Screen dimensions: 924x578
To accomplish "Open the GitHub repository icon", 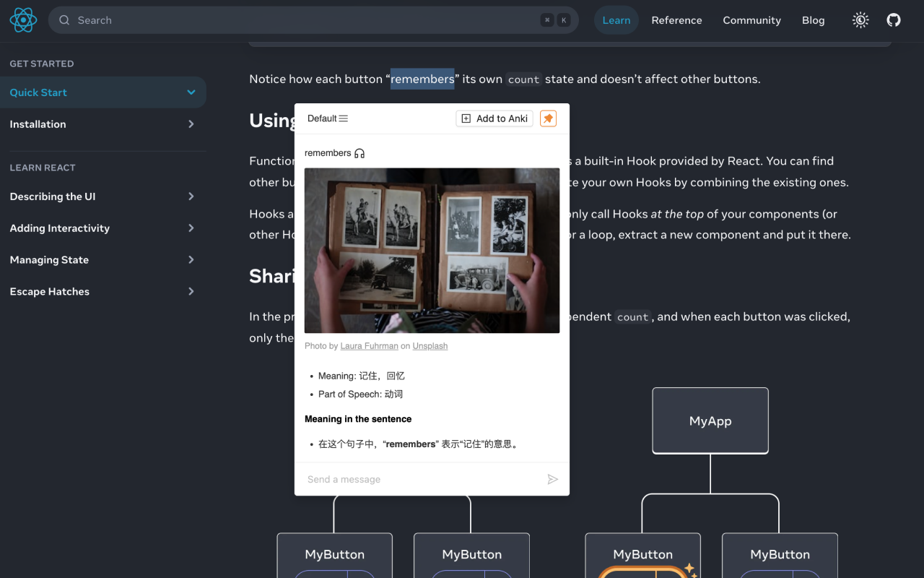I will coord(894,20).
